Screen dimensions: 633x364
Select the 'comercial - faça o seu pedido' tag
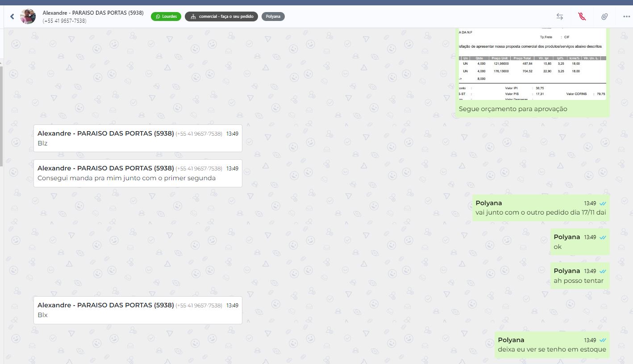pos(221,17)
